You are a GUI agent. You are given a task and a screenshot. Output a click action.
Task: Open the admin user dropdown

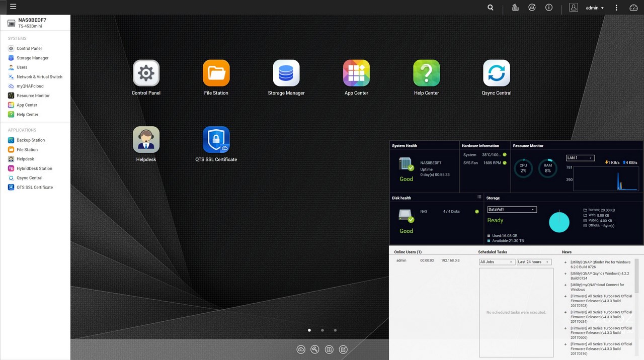pyautogui.click(x=595, y=8)
